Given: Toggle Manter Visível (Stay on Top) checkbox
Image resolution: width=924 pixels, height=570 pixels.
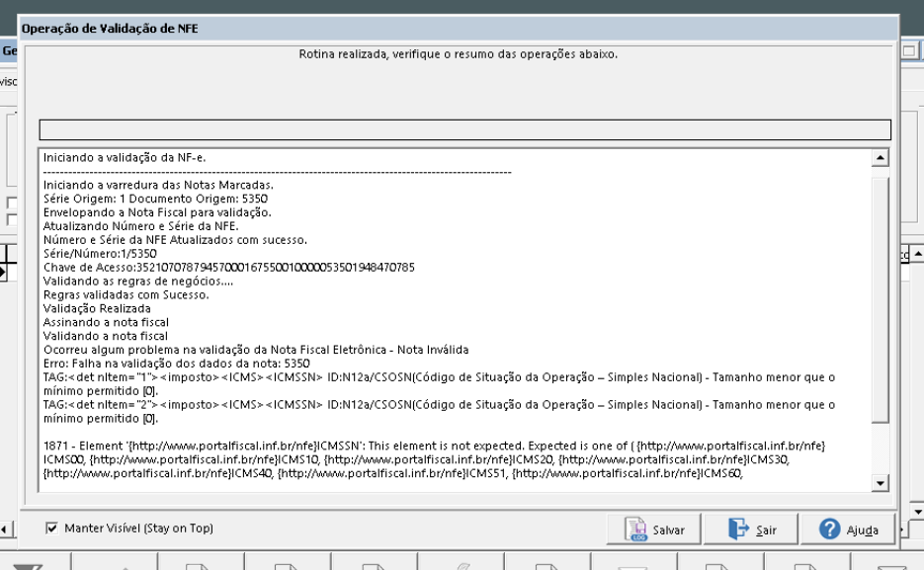Looking at the screenshot, I should (x=51, y=529).
